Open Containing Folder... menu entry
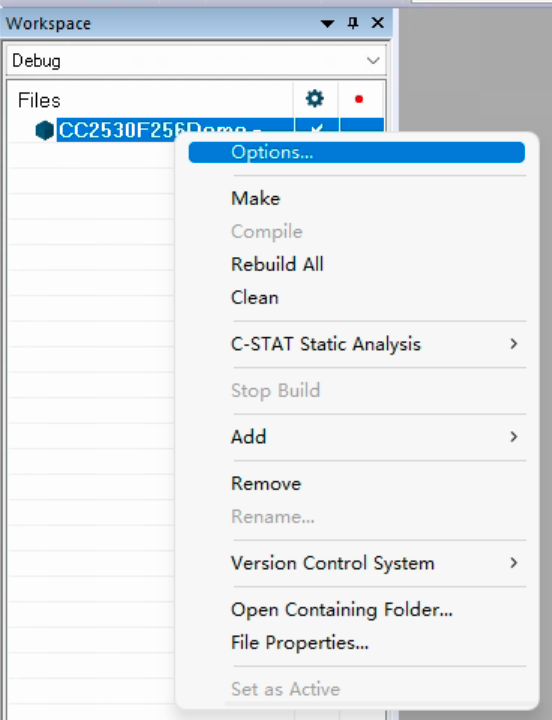This screenshot has width=552, height=720. coord(357,609)
